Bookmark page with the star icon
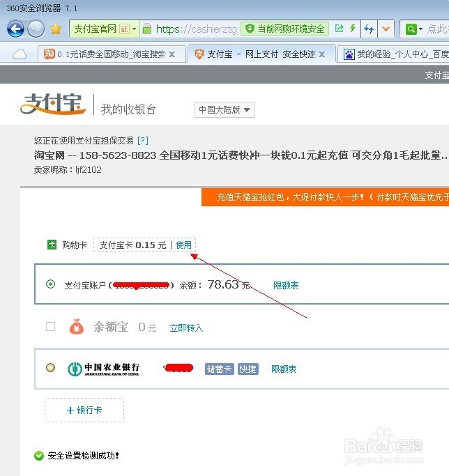 pyautogui.click(x=56, y=29)
